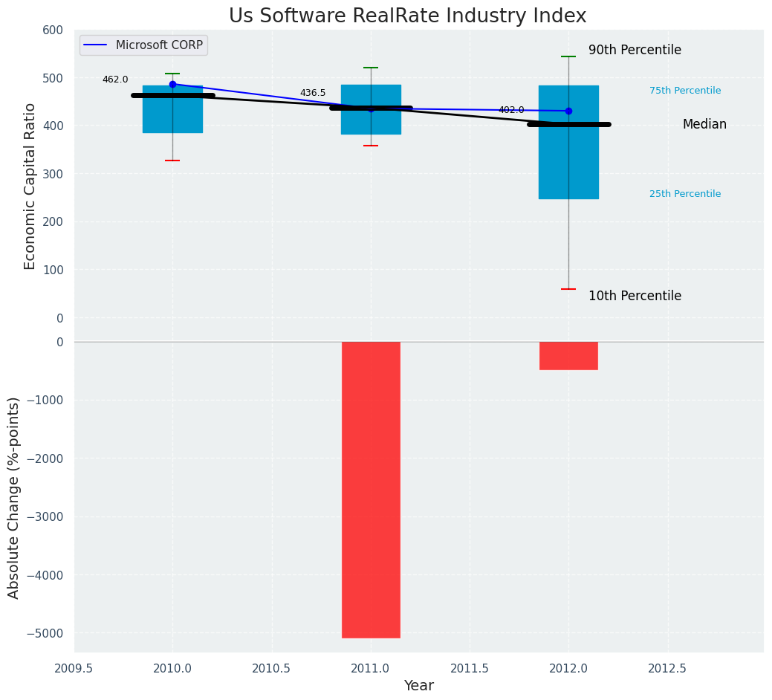This screenshot has width=772, height=700.
Task: Click the 90th Percentile annotation
Action: tap(635, 50)
